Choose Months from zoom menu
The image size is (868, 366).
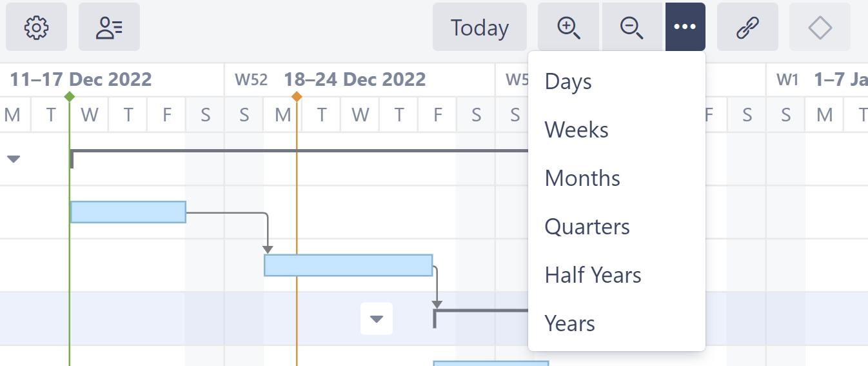pyautogui.click(x=582, y=179)
